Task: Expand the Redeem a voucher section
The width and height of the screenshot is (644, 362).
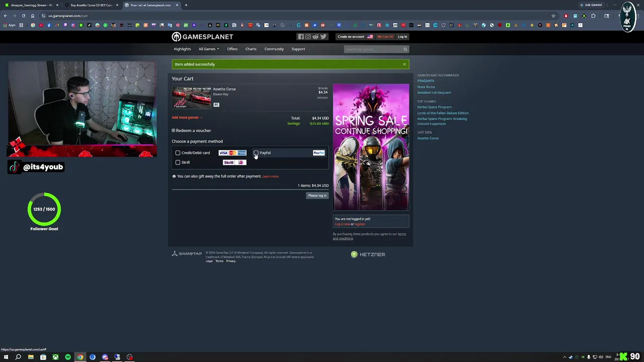Action: tap(191, 131)
